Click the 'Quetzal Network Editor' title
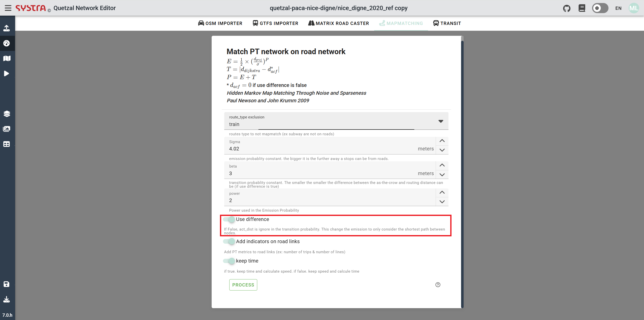The height and width of the screenshot is (320, 644). tap(85, 8)
